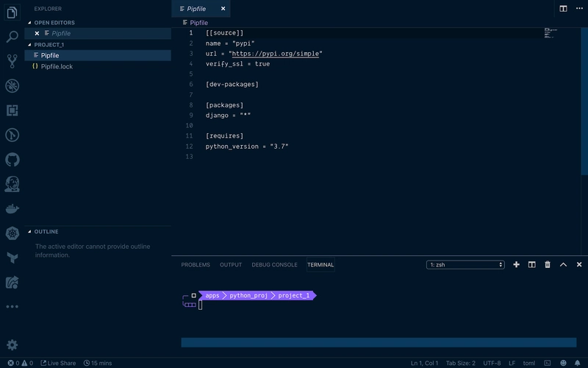Screen dimensions: 588x368
Task: Open the Docker view in activity bar
Action: pos(12,209)
